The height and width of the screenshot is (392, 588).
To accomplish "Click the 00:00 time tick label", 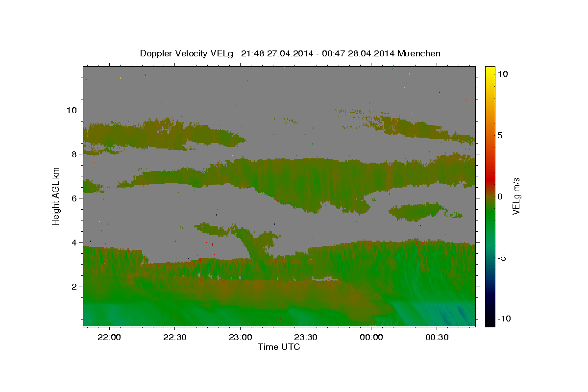I will point(371,338).
